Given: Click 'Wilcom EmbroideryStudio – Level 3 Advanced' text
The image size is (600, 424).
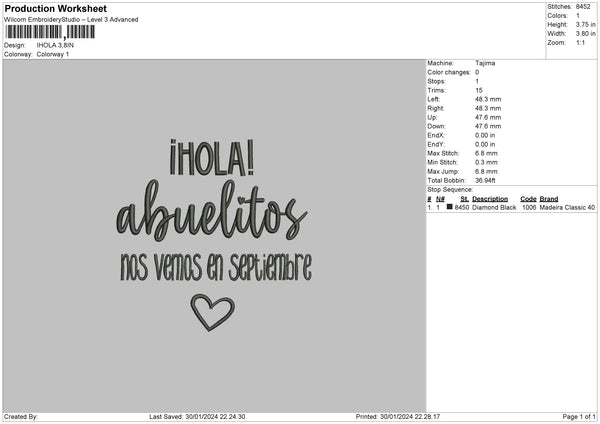Looking at the screenshot, I should click(71, 20).
